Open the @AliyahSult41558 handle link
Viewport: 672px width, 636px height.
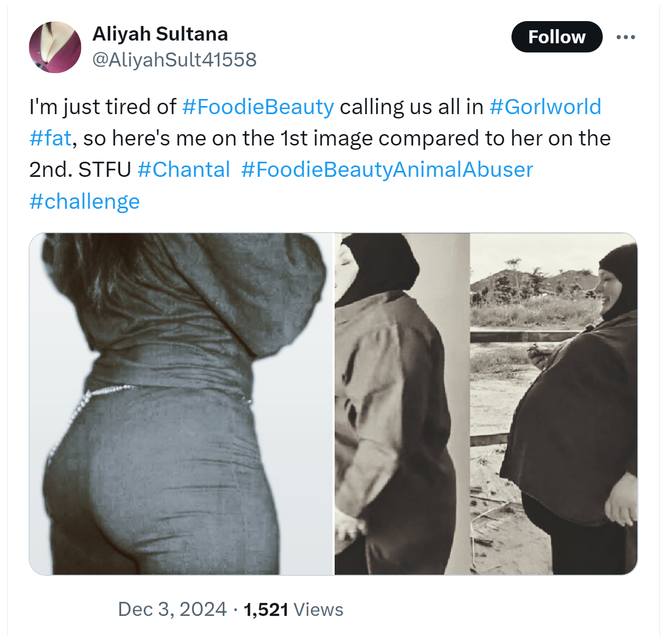tap(174, 59)
